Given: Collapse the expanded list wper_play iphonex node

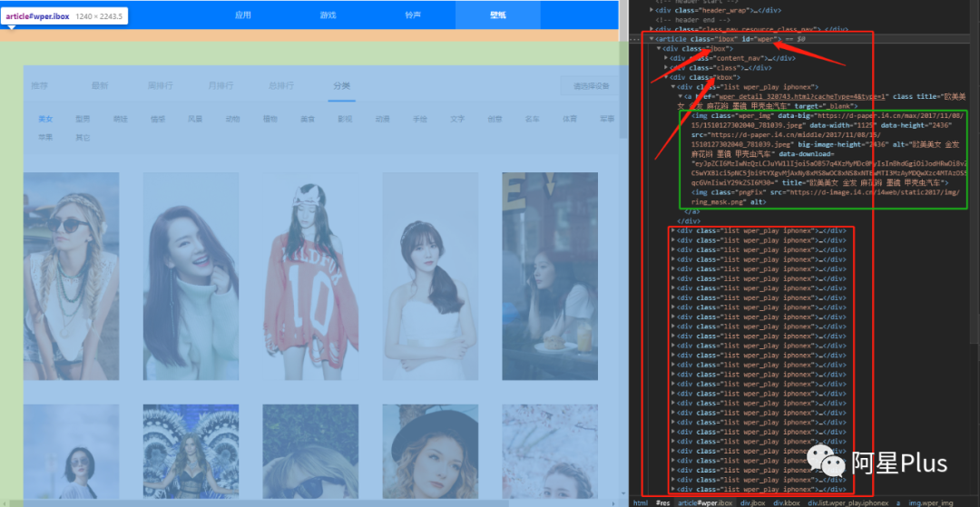Looking at the screenshot, I should pyautogui.click(x=673, y=87).
